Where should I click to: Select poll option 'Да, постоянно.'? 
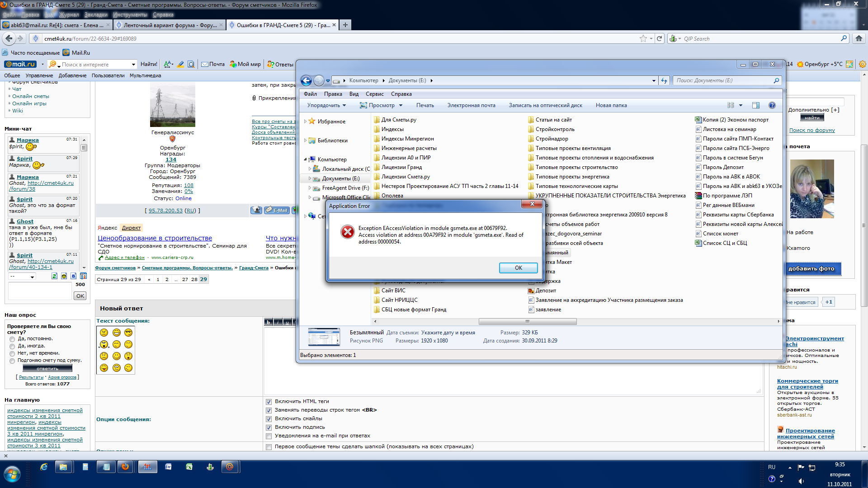(12, 339)
